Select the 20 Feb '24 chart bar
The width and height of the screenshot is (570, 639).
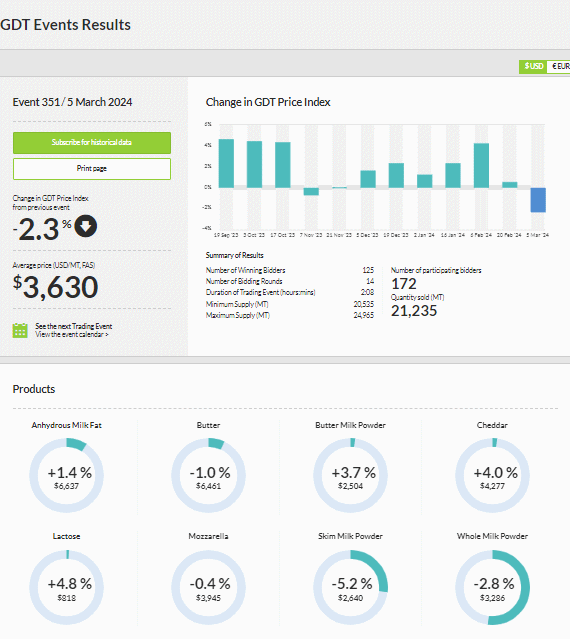510,185
